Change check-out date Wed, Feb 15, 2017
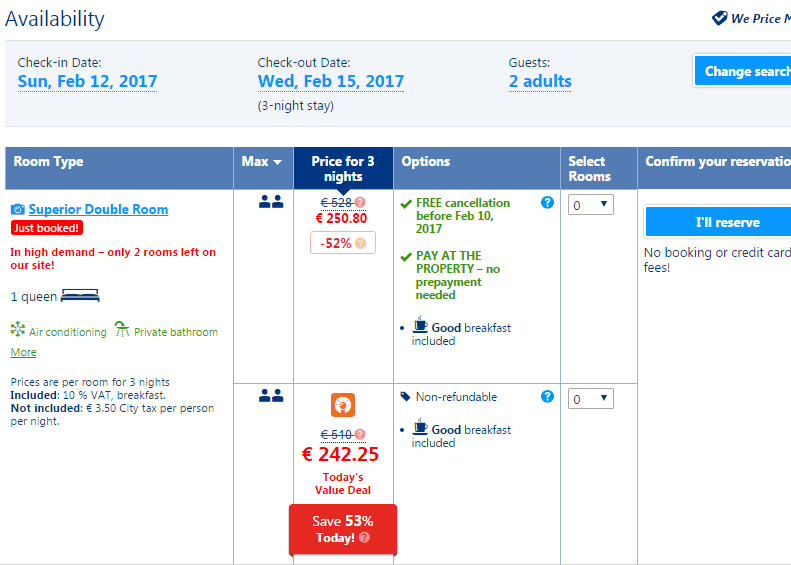The width and height of the screenshot is (791, 565). click(330, 82)
